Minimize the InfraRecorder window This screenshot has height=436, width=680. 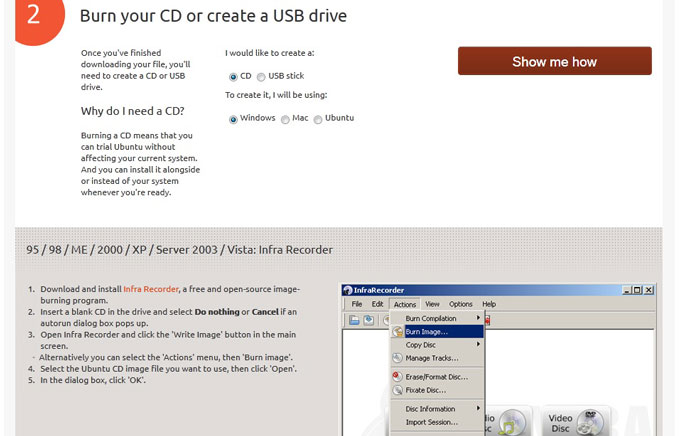[x=627, y=290]
